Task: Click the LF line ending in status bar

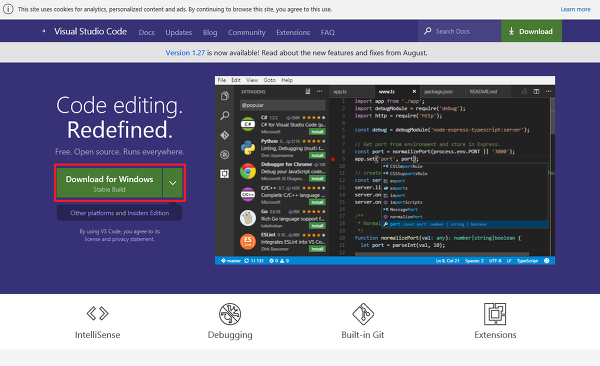Action: pos(509,261)
